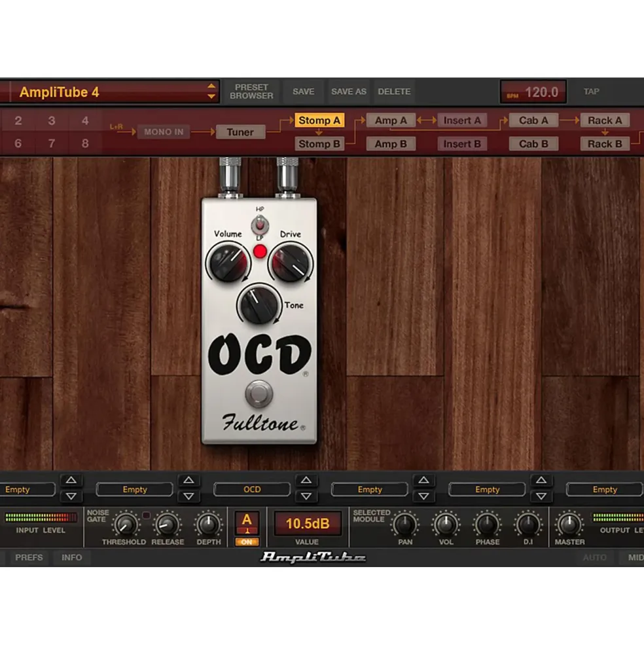Switch to Stomp A module
Image resolution: width=644 pixels, height=645 pixels.
click(x=319, y=120)
